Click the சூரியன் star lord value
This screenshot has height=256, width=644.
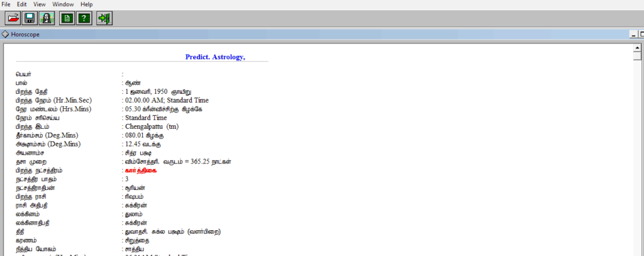tap(136, 188)
